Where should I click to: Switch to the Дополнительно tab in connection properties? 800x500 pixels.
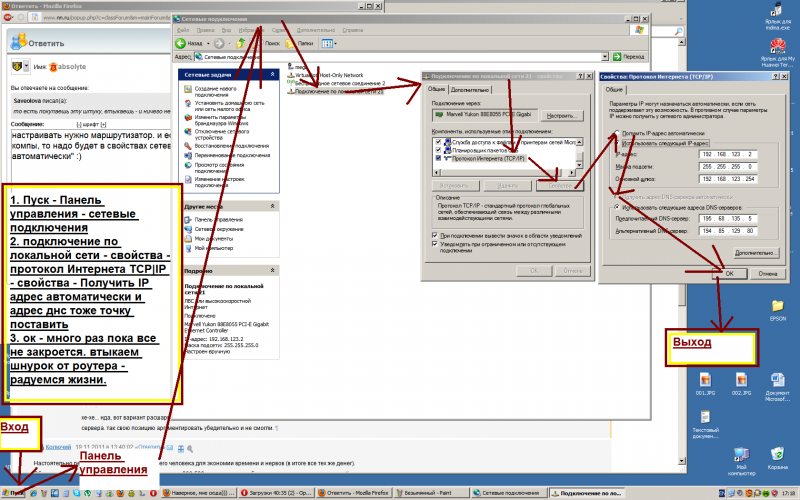click(x=469, y=89)
